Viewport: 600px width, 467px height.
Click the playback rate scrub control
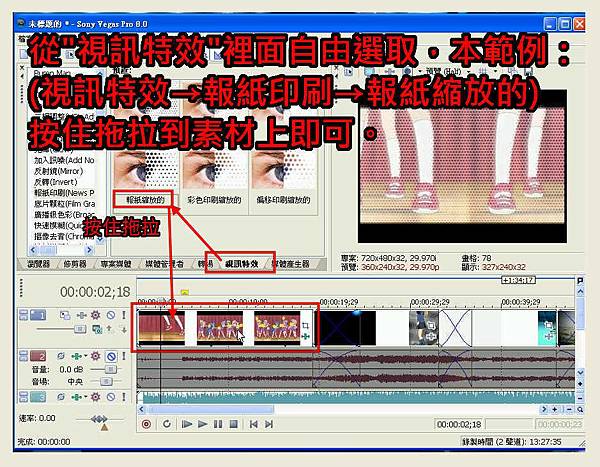(x=99, y=419)
